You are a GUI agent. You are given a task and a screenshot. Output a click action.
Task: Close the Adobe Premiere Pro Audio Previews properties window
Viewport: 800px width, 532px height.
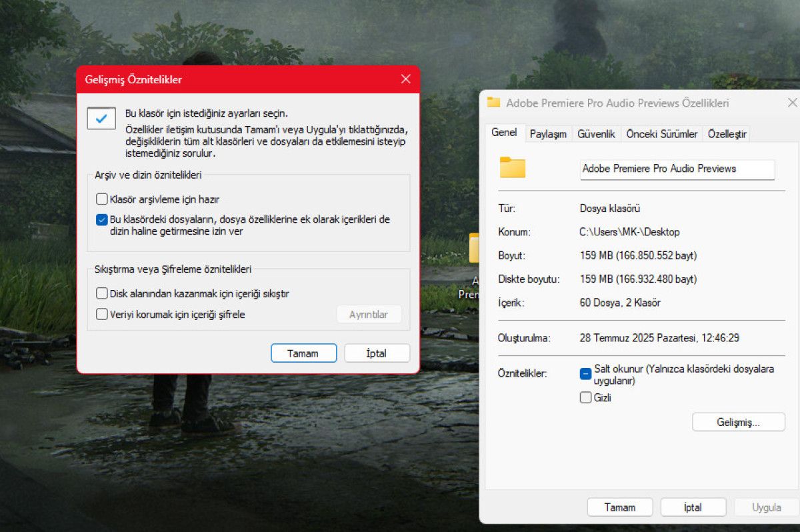click(x=792, y=103)
